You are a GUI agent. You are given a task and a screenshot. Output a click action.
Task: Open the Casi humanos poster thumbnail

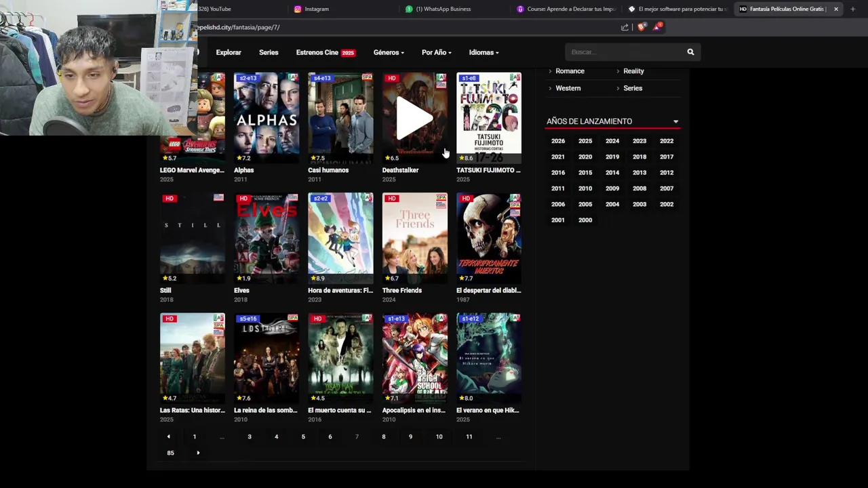coord(340,118)
